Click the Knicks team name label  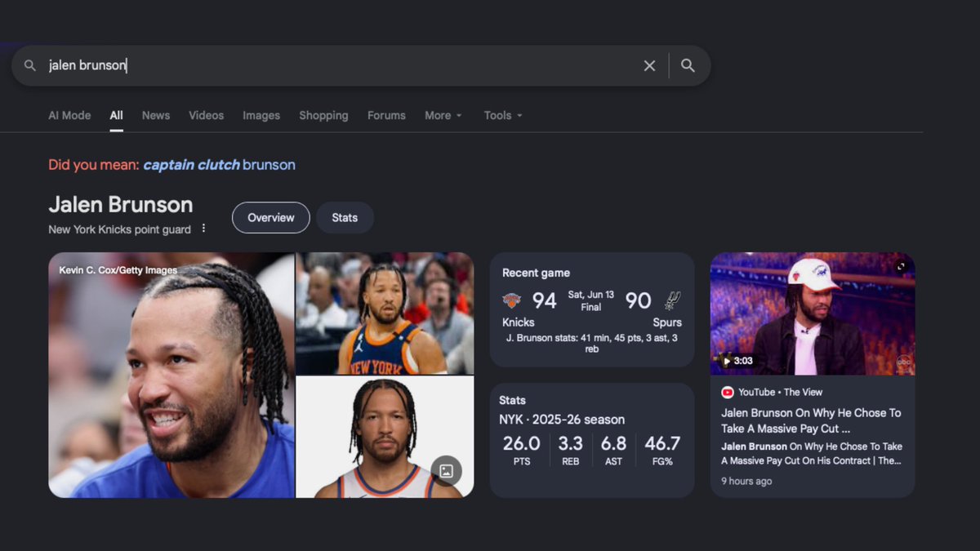coord(519,322)
